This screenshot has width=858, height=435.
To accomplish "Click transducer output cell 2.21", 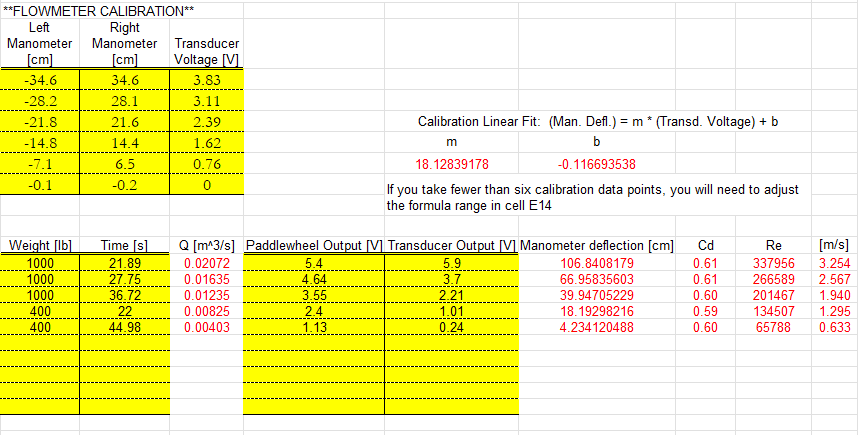I will point(452,295).
